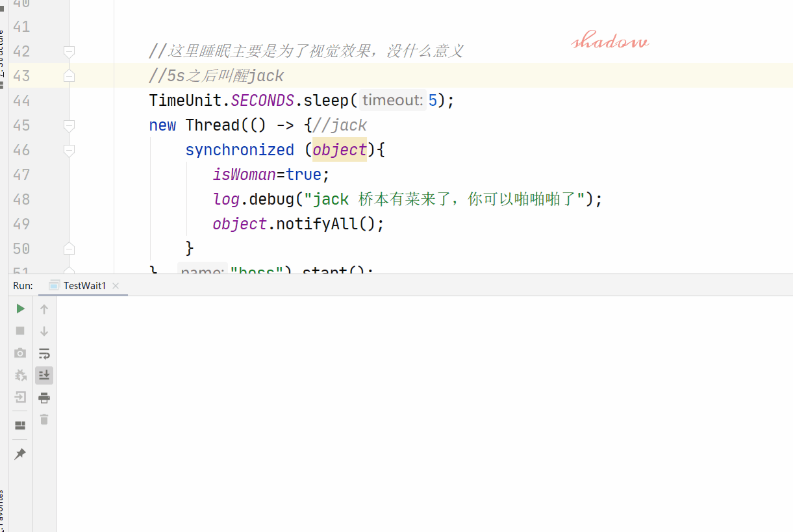Close the TestWait1 run tab
The height and width of the screenshot is (532, 793).
click(x=116, y=286)
